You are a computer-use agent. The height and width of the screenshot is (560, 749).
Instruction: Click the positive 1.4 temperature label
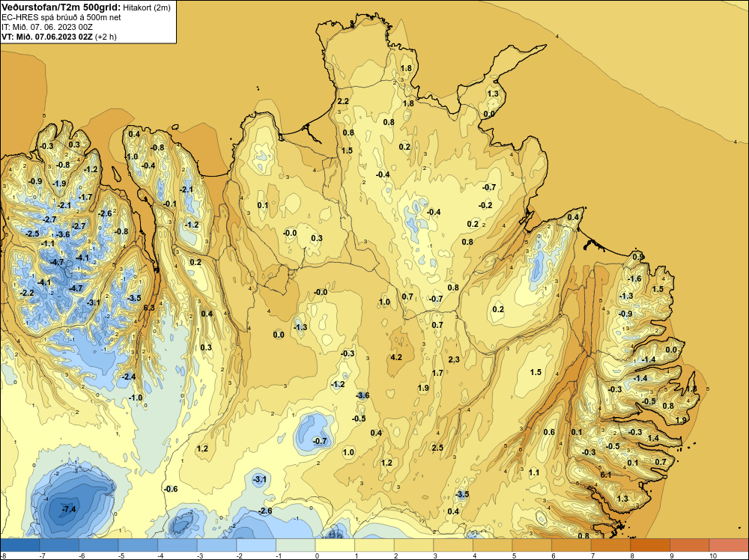click(653, 438)
